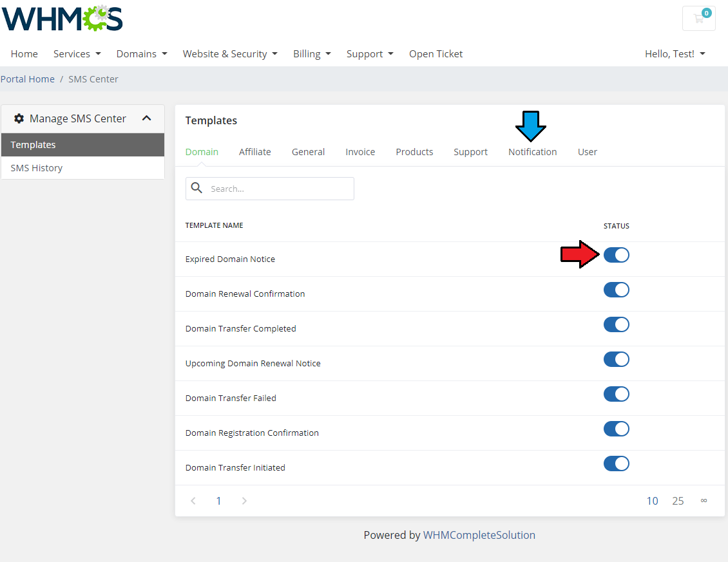
Task: Disable Domain Transfer Initiated template
Action: (x=616, y=464)
